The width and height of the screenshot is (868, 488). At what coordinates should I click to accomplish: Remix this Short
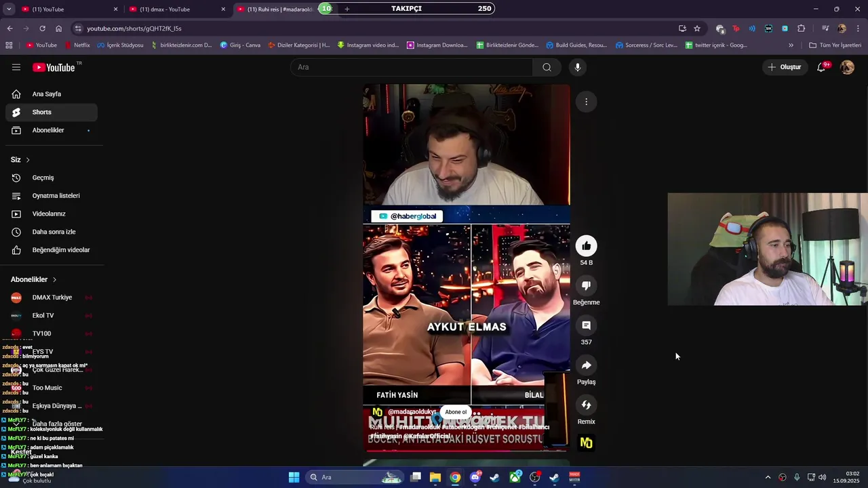pos(587,405)
